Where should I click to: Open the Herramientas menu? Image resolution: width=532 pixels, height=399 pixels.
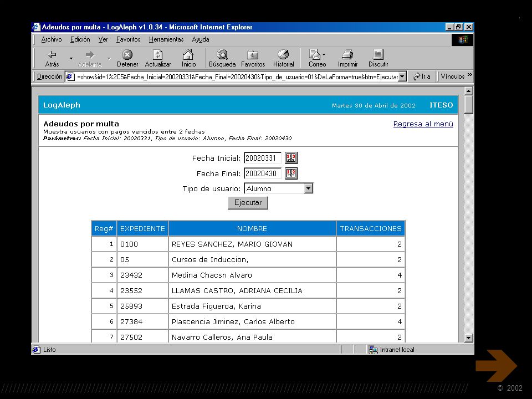[166, 39]
